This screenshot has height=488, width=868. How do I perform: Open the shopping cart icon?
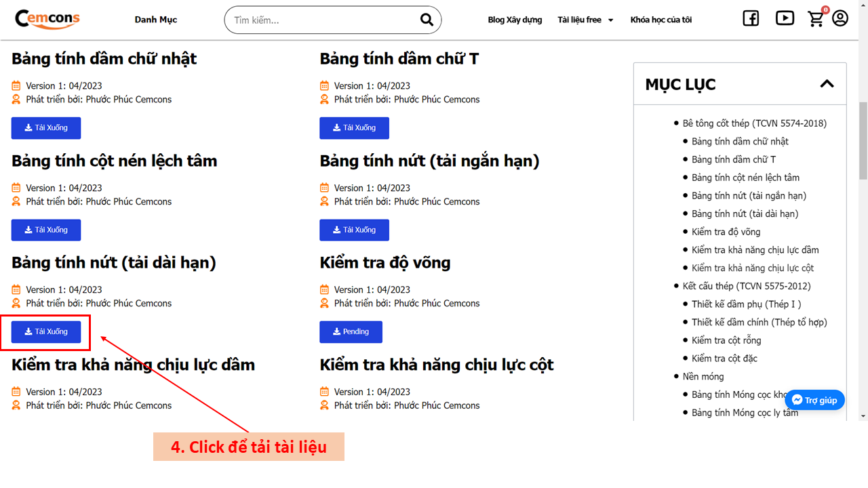tap(816, 19)
